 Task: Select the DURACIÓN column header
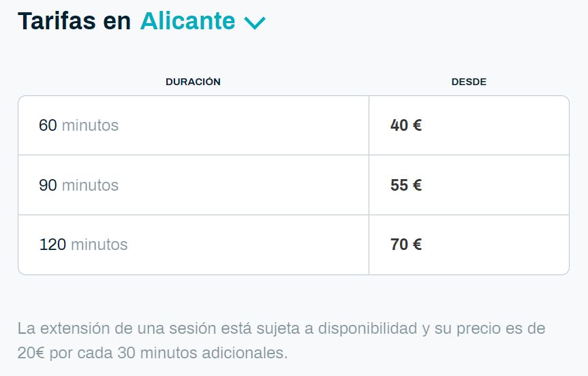coord(193,82)
